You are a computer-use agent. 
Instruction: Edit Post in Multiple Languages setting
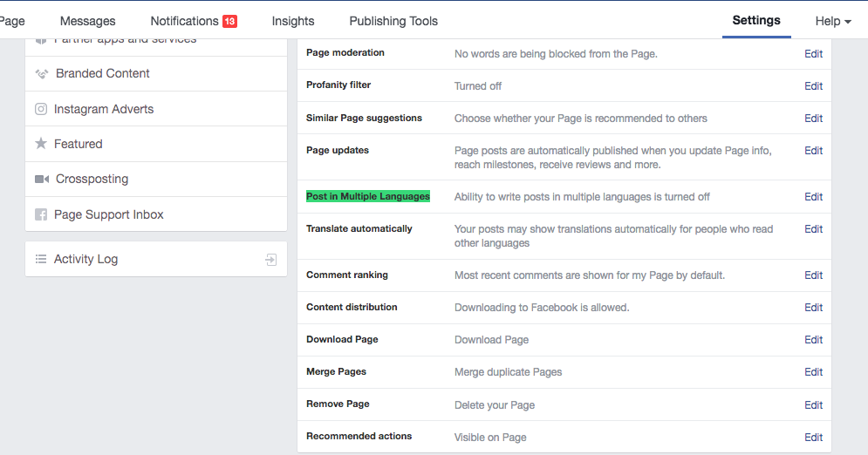(x=813, y=197)
